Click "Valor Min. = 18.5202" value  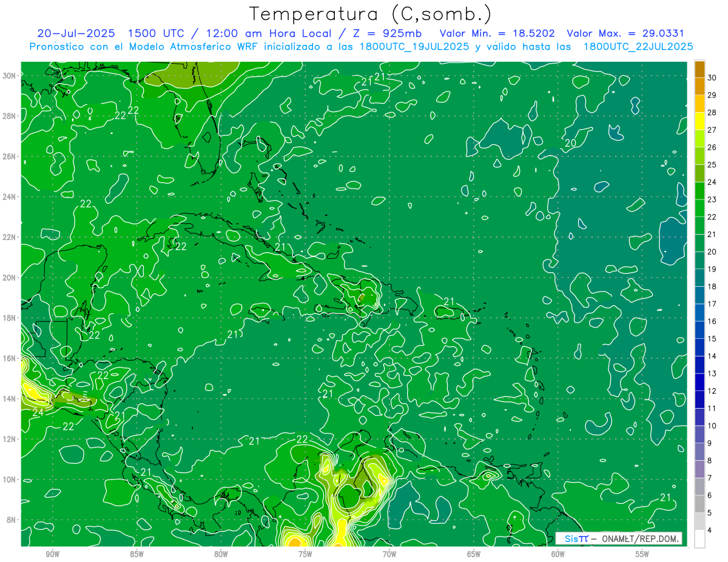497,33
